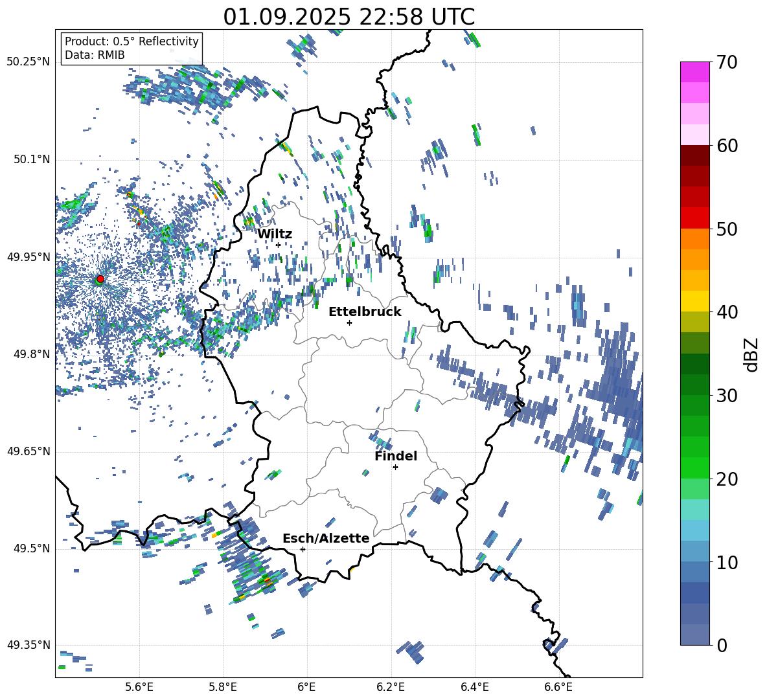Click the magenta top swatch of colorbar
The width and height of the screenshot is (767, 700).
(x=694, y=72)
